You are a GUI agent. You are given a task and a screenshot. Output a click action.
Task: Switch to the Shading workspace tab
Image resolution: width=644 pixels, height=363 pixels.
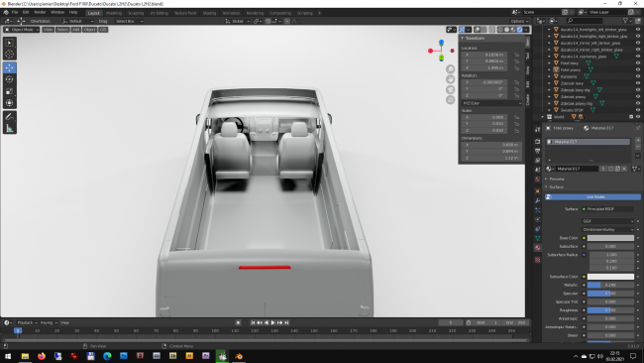pos(209,13)
